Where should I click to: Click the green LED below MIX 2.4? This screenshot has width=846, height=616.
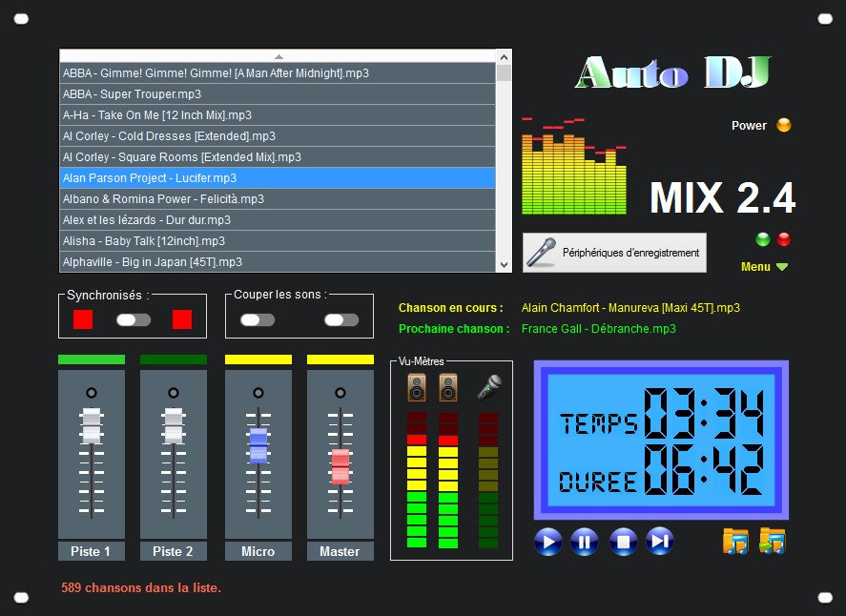pyautogui.click(x=762, y=239)
